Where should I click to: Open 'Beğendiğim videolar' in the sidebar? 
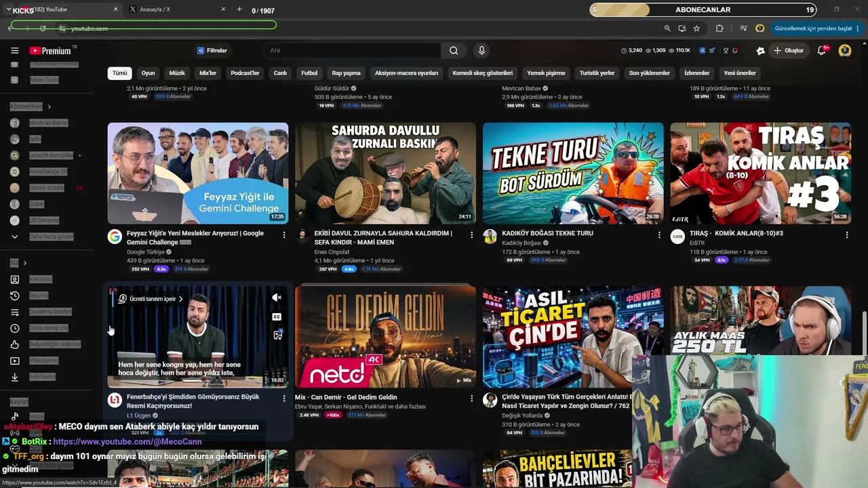[55, 344]
